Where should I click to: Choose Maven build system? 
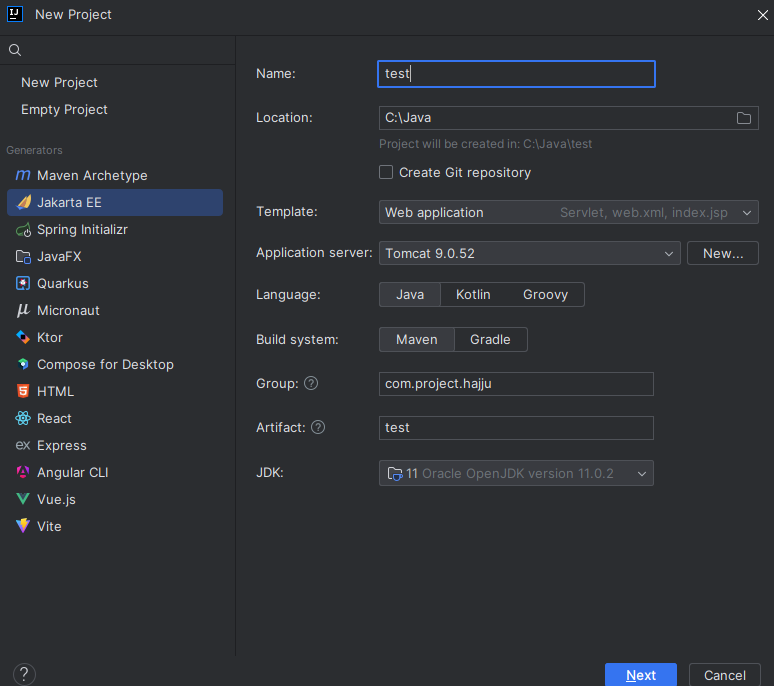(x=417, y=340)
